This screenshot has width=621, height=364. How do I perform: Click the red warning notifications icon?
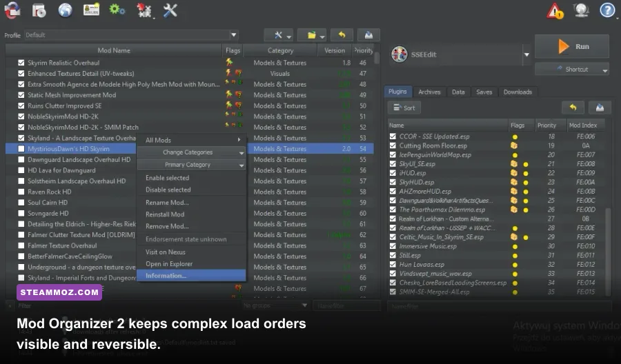point(555,10)
